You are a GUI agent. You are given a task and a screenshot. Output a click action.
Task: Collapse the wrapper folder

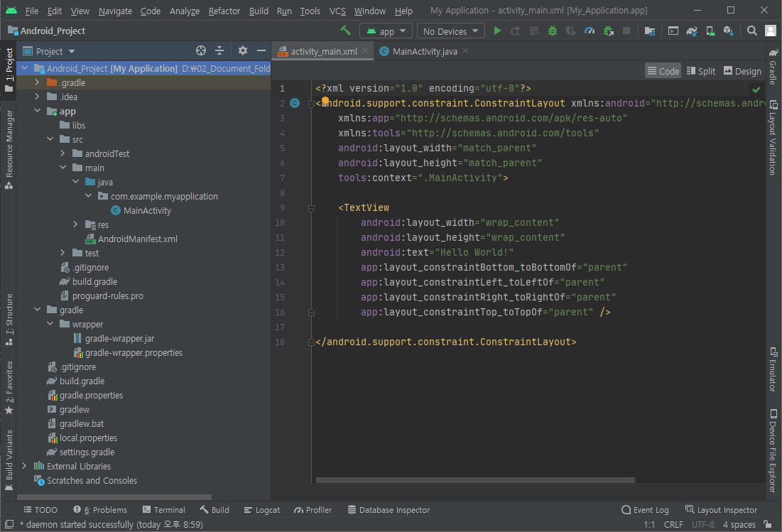(50, 324)
